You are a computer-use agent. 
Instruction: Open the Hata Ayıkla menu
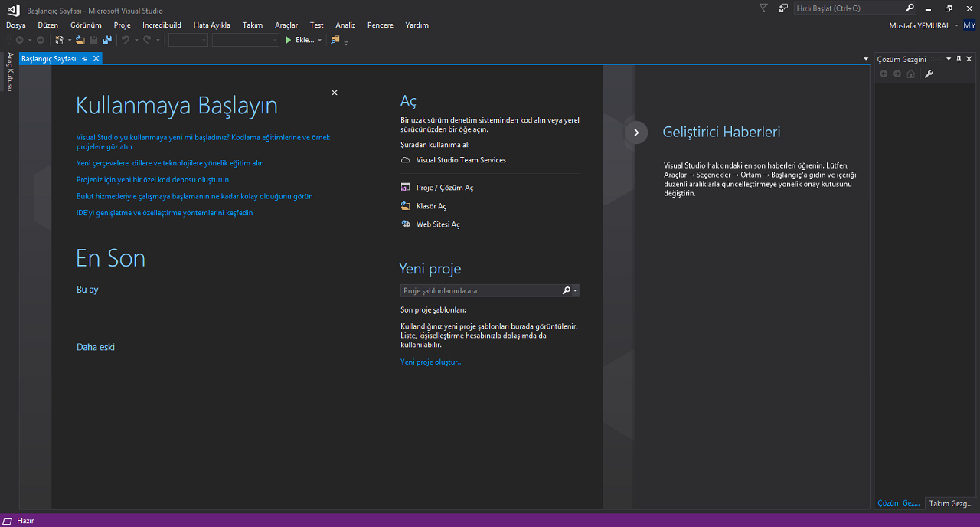coord(212,25)
